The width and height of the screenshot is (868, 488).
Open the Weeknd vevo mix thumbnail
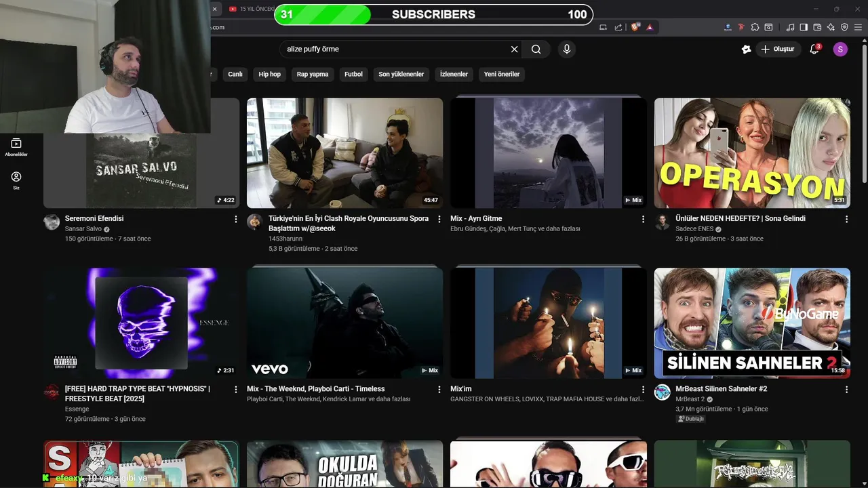click(344, 323)
